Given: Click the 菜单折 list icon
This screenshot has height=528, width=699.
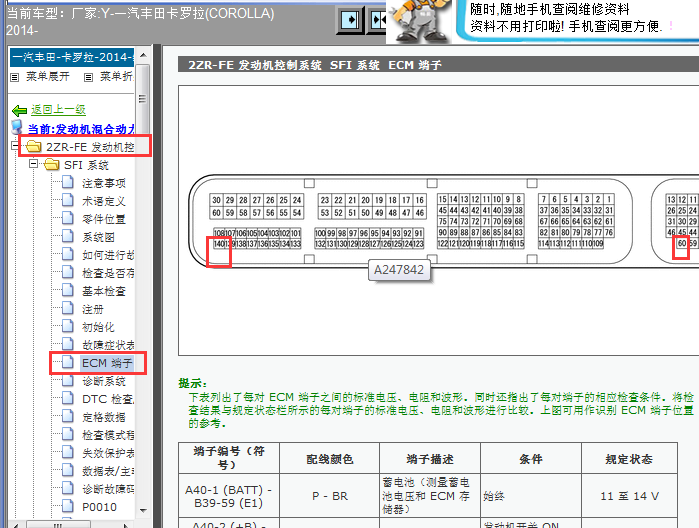Looking at the screenshot, I should click(x=89, y=78).
